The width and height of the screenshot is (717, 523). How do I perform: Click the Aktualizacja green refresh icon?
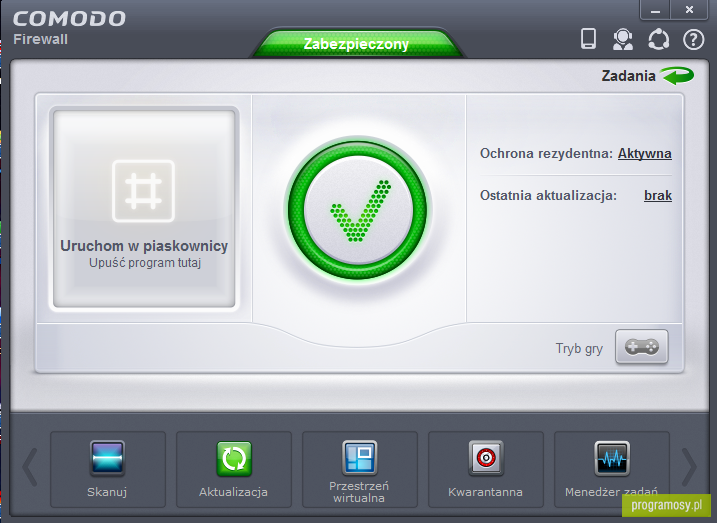[234, 459]
